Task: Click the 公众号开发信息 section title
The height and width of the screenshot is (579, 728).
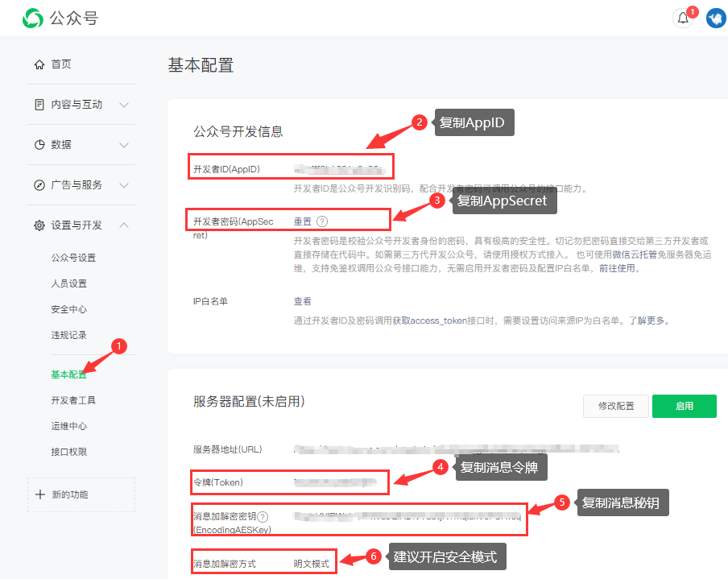Action: click(238, 132)
